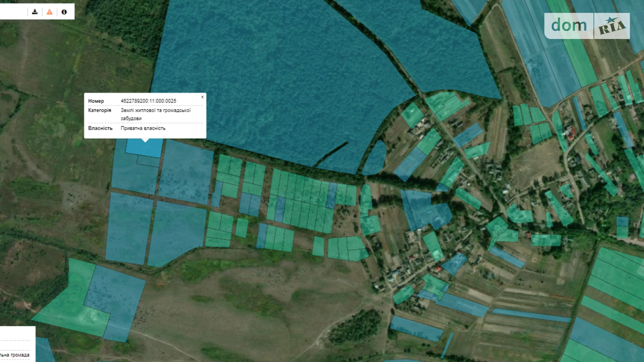Viewport: 644px width, 362px height.
Task: Click the RIA star logo
Action: coord(612,26)
